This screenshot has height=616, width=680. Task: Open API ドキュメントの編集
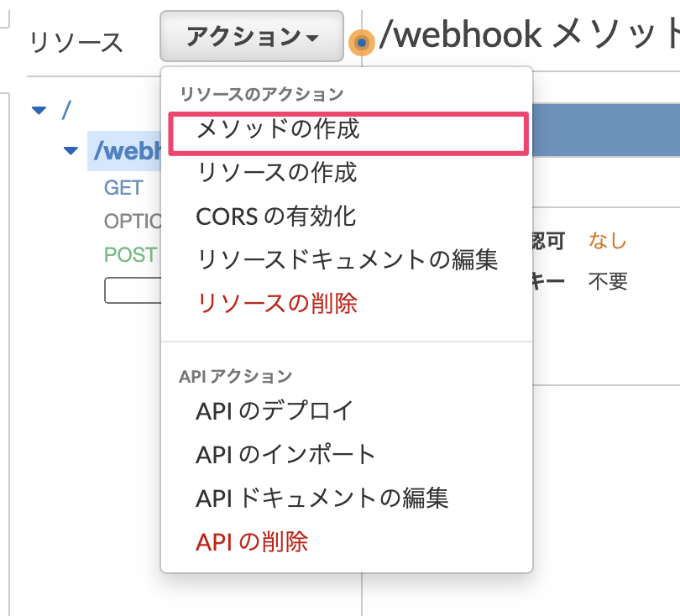322,498
